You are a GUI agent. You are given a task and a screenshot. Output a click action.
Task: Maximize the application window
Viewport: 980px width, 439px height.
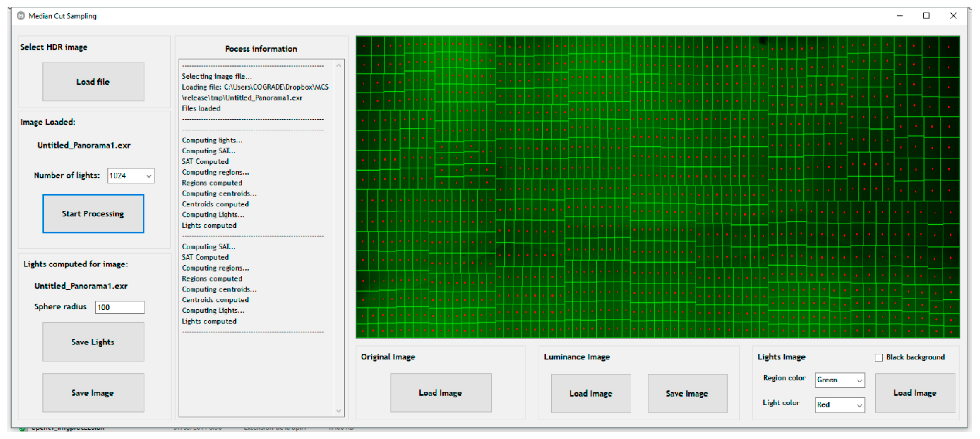(x=926, y=16)
